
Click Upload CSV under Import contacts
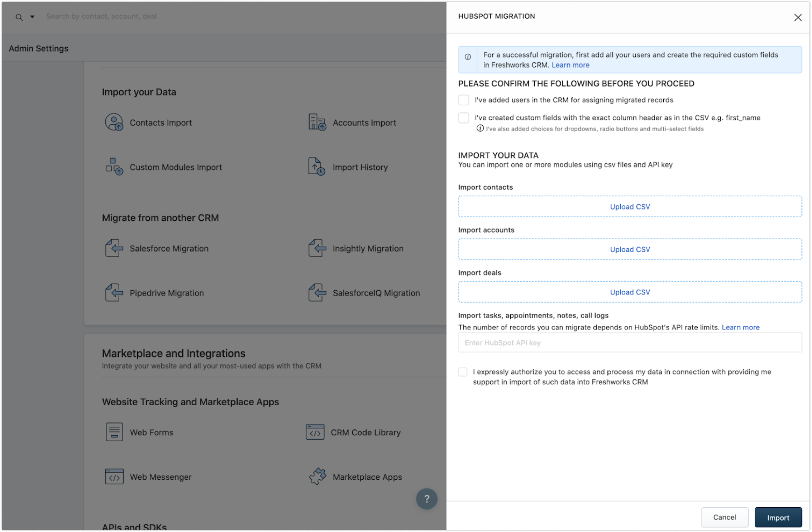[x=630, y=207]
